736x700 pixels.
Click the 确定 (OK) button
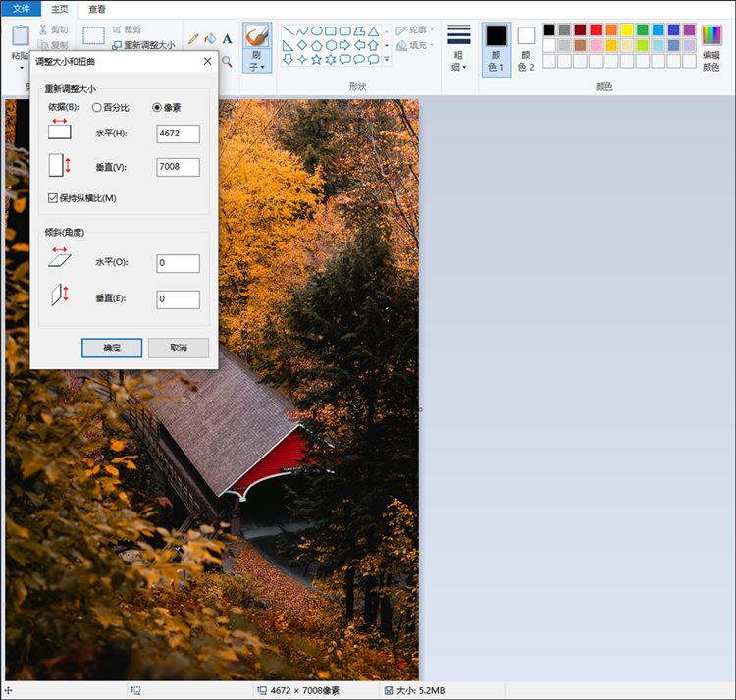112,348
